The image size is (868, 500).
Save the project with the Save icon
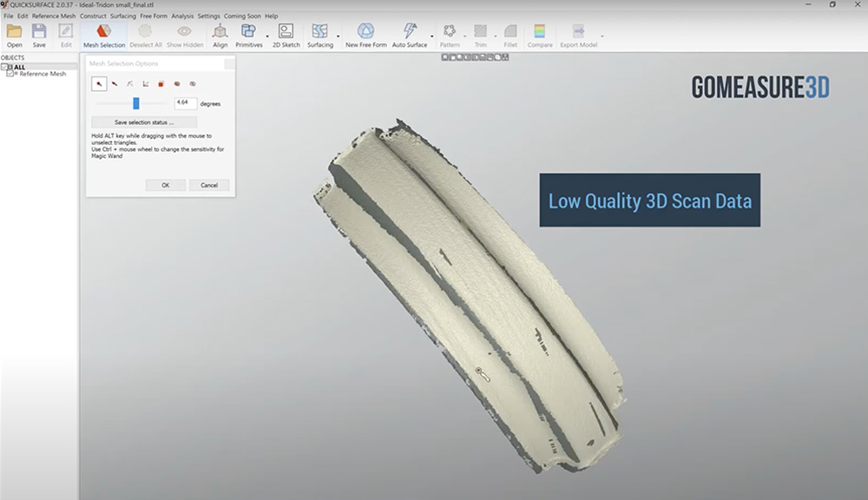click(39, 35)
